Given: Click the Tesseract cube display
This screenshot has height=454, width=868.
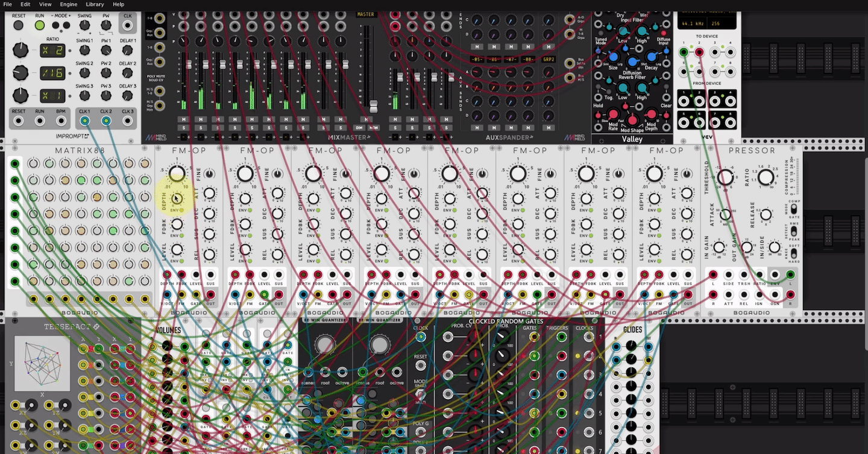Looking at the screenshot, I should pyautogui.click(x=42, y=363).
